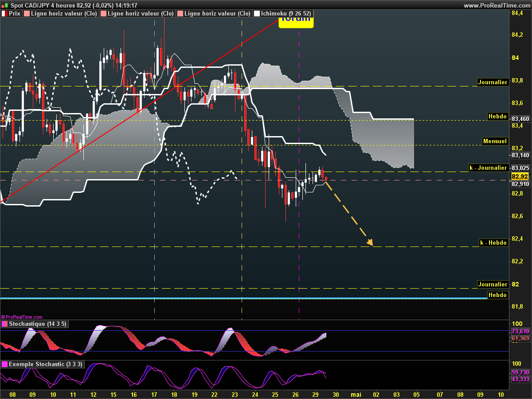Click the red-white Prix color swatch

4,14
